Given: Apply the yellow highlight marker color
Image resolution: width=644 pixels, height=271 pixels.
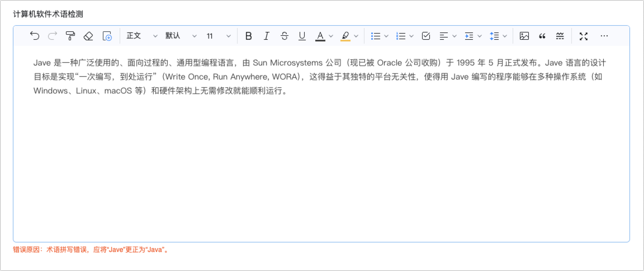Looking at the screenshot, I should (345, 36).
